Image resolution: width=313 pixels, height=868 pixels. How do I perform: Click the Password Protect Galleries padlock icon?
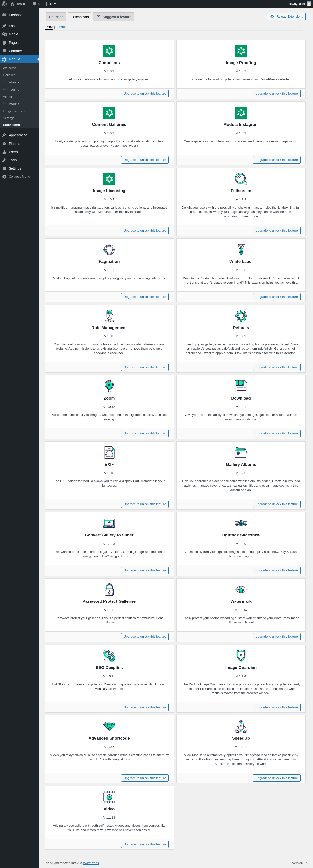tap(109, 589)
